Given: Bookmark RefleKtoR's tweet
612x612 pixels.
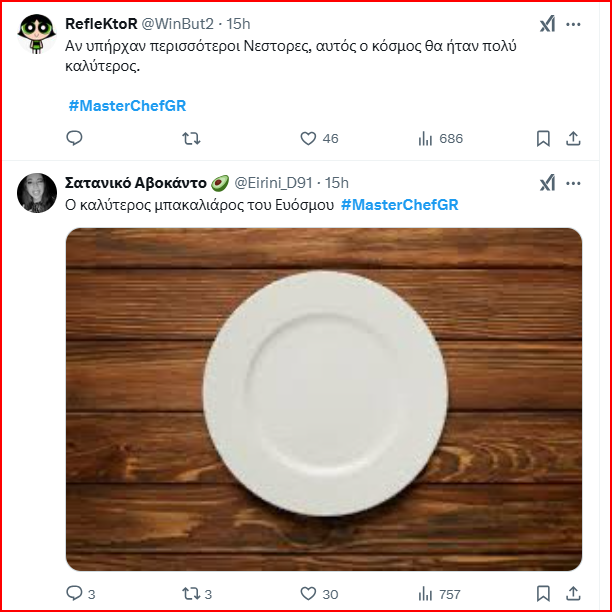Looking at the screenshot, I should point(543,138).
